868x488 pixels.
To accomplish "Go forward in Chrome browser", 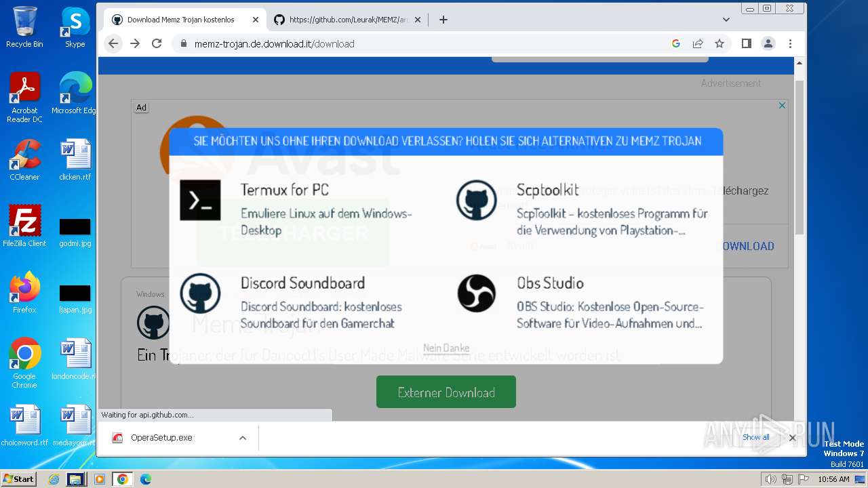I will pos(135,43).
